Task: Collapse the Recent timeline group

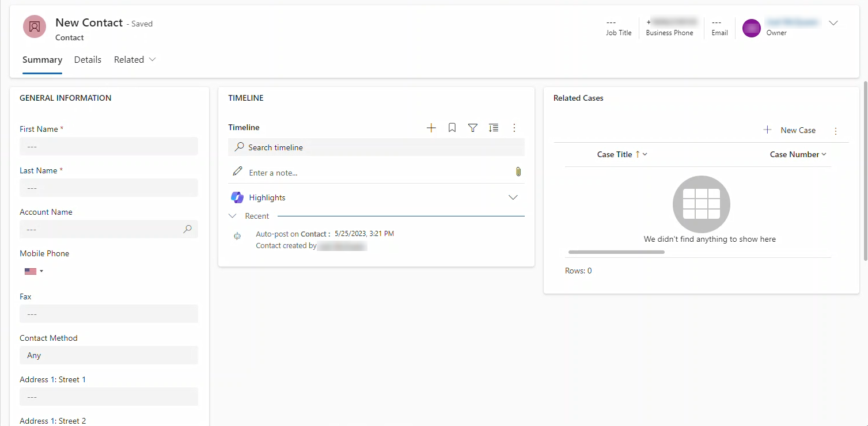Action: [x=233, y=216]
